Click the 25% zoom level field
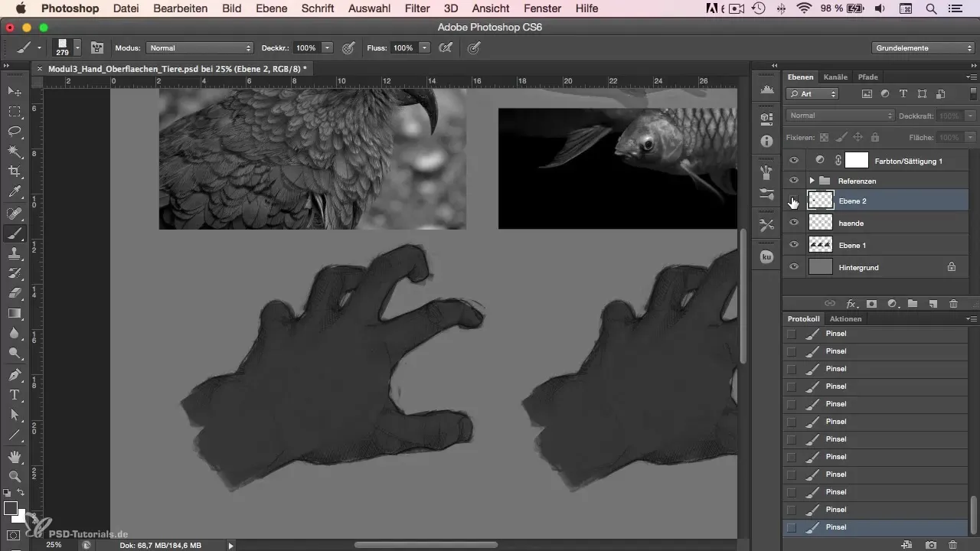980x551 pixels. (x=54, y=545)
